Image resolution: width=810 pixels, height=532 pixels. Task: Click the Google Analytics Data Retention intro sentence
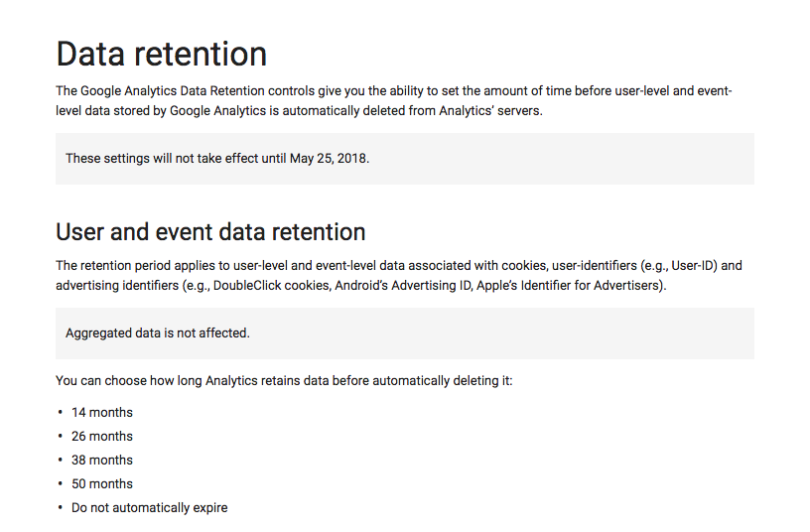point(394,100)
